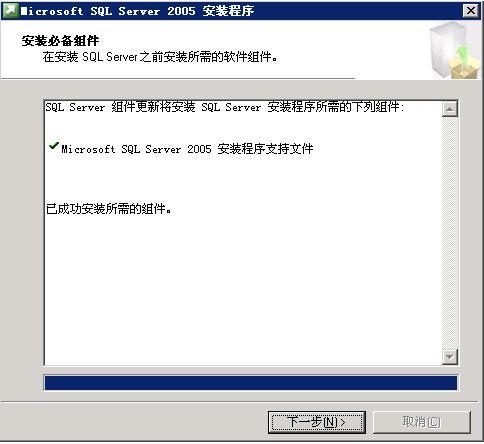Click the installer icon in title bar
Screen dimensions: 484x444
coord(9,11)
